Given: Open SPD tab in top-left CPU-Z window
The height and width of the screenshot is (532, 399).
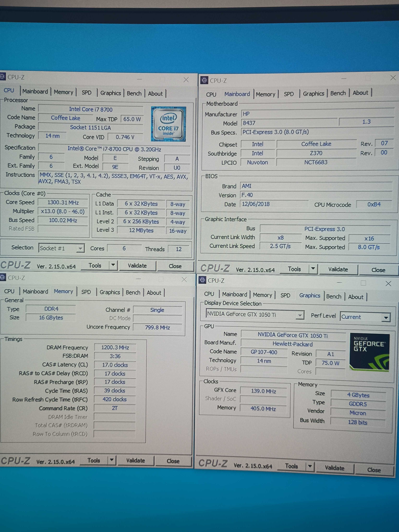Looking at the screenshot, I should click(x=87, y=93).
